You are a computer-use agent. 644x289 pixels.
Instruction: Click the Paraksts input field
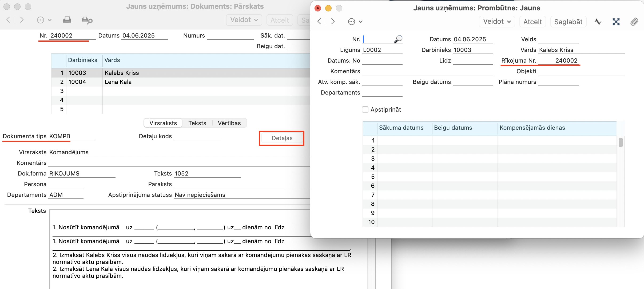coord(242,184)
